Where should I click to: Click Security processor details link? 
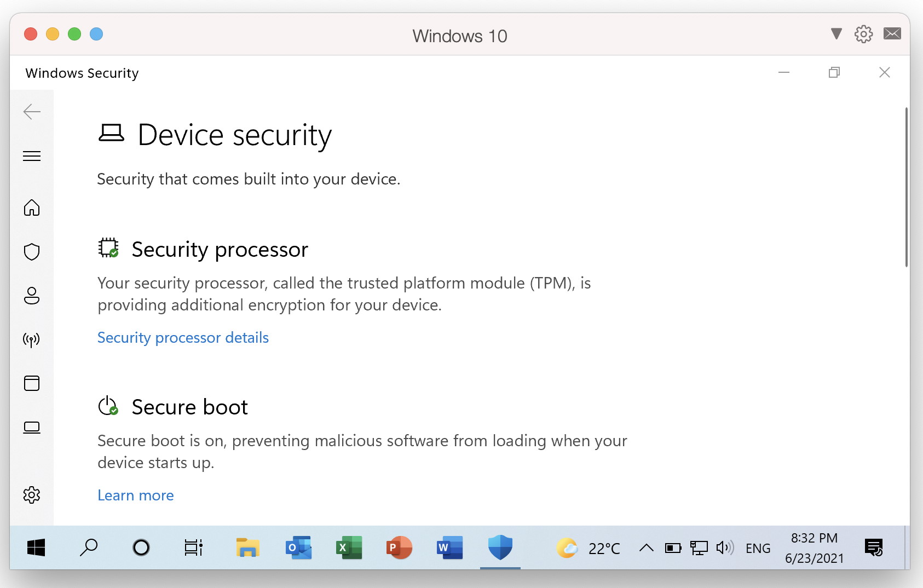183,338
